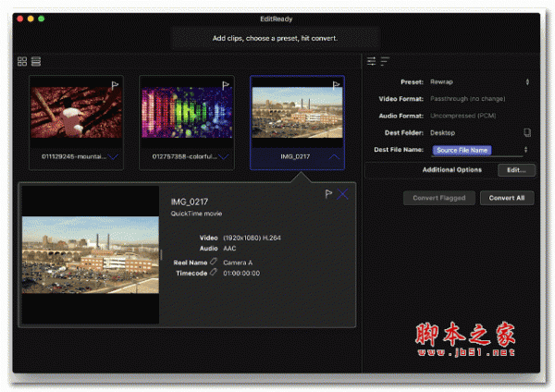
Task: Open Additional Options Edit button
Action: pyautogui.click(x=516, y=170)
